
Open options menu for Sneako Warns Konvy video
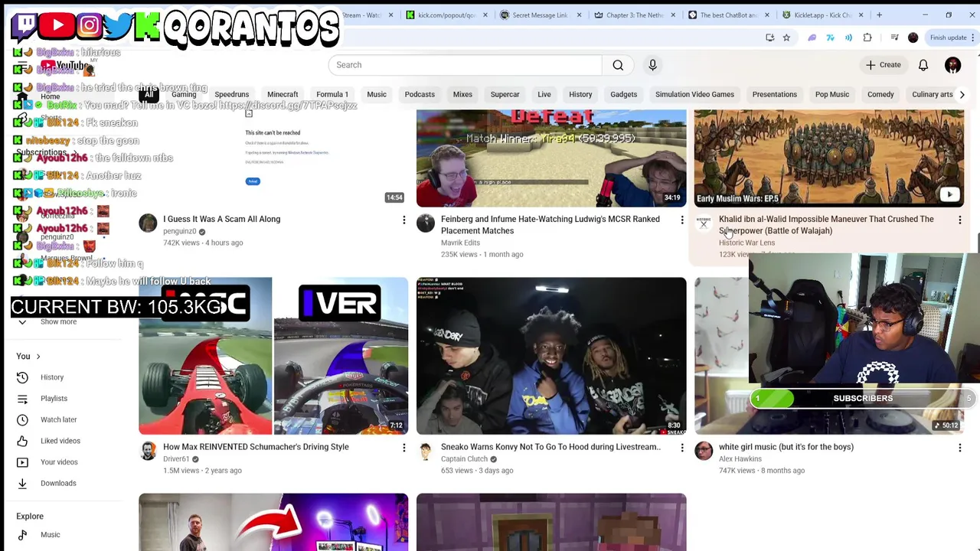(682, 448)
